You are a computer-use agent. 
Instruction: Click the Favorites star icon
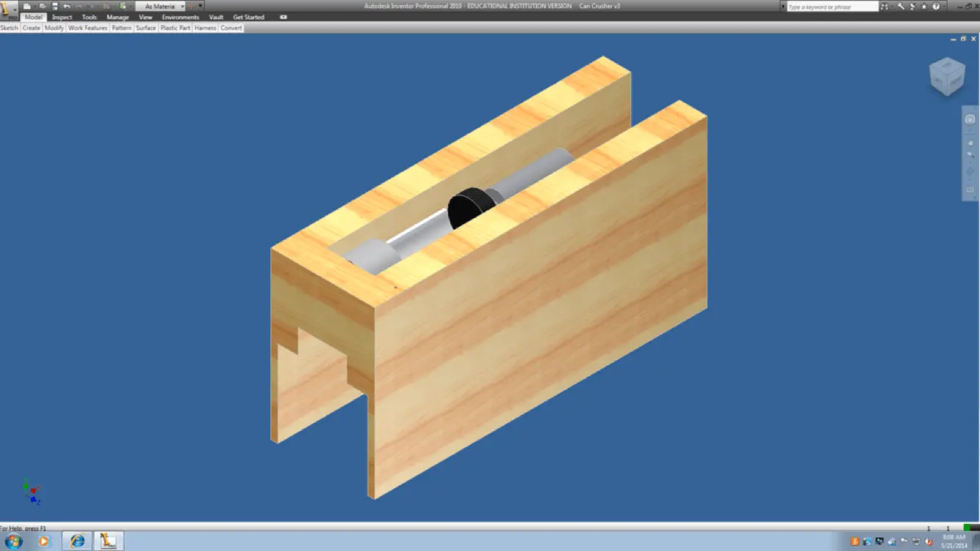click(923, 7)
